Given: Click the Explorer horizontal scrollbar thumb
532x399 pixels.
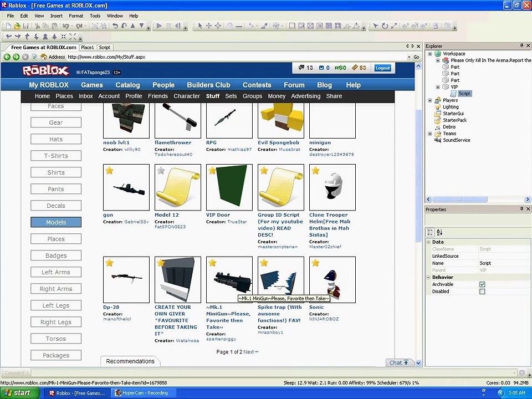Looking at the screenshot, I should pyautogui.click(x=460, y=199).
